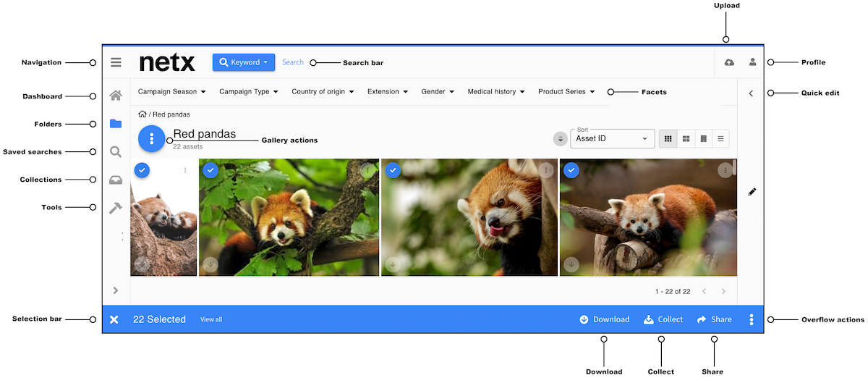The image size is (868, 378).
Task: Click View all in selection bar
Action: (x=211, y=319)
